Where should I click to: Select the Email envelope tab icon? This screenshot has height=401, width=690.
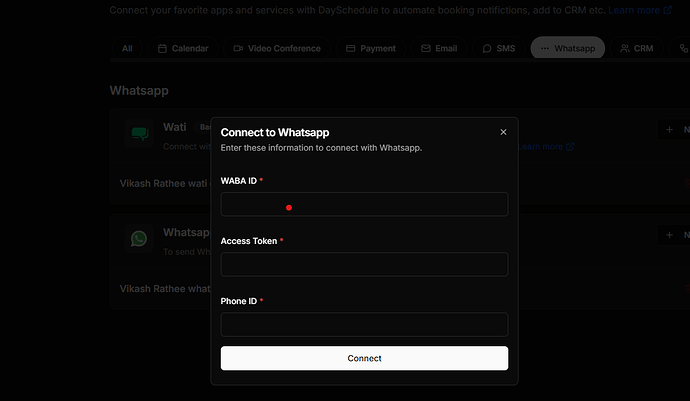(x=426, y=48)
